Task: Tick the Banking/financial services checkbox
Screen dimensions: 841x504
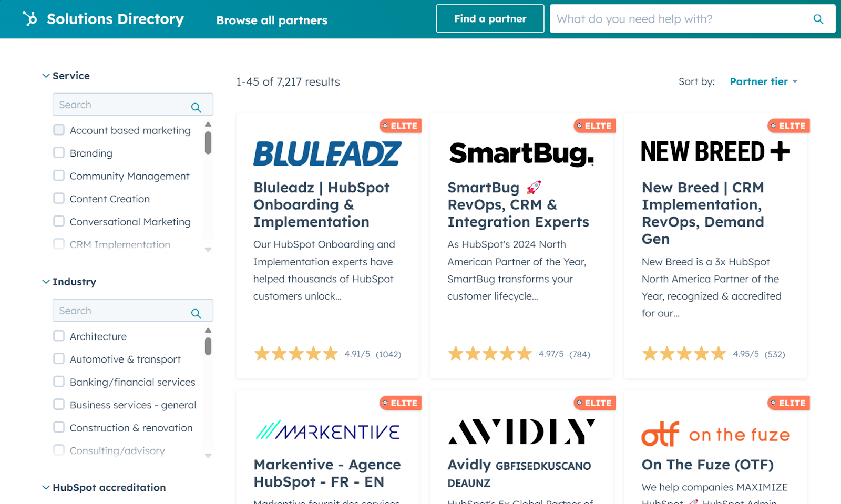Action: 59,382
